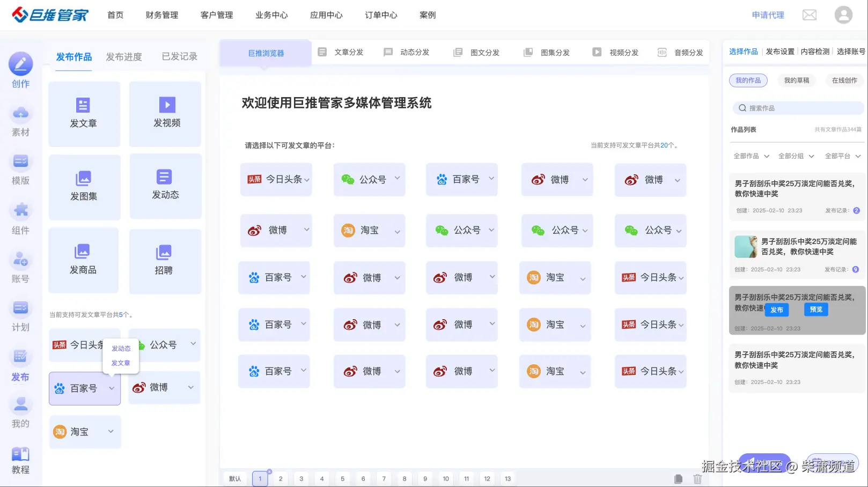Click the 我的草稿 pill button
This screenshot has height=487, width=868.
point(797,80)
